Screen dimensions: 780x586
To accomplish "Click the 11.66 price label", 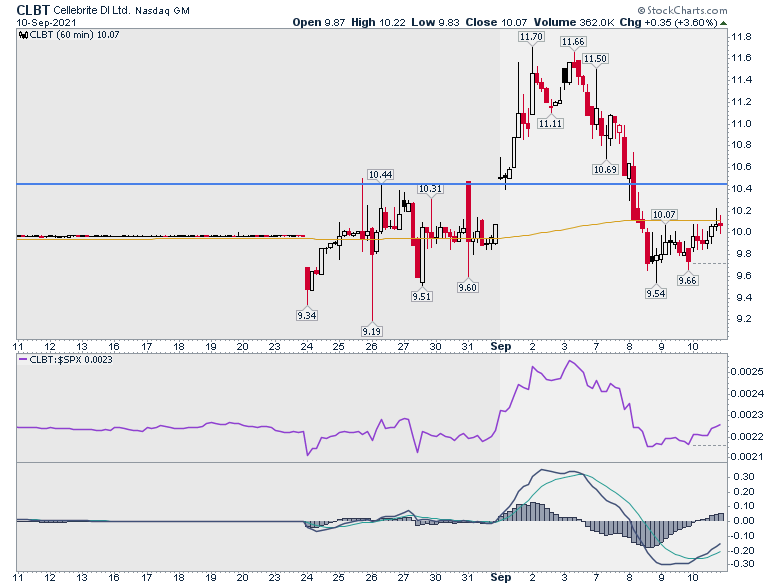I will 573,42.
